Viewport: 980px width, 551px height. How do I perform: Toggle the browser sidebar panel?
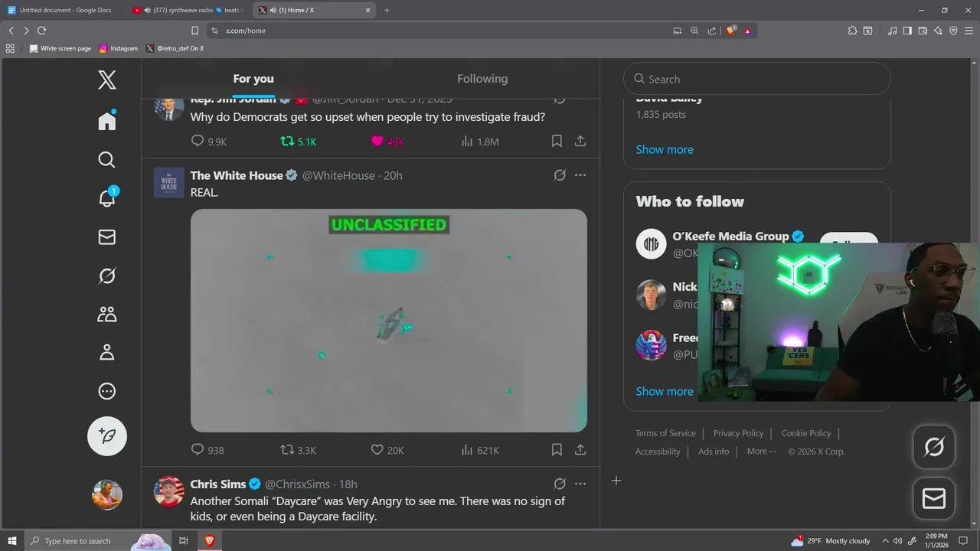(x=907, y=31)
